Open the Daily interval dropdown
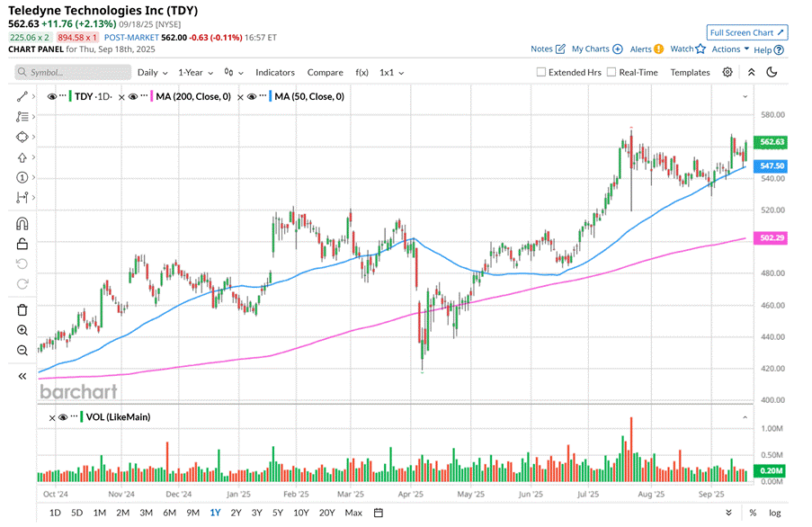This screenshot has height=527, width=812. pyautogui.click(x=152, y=73)
